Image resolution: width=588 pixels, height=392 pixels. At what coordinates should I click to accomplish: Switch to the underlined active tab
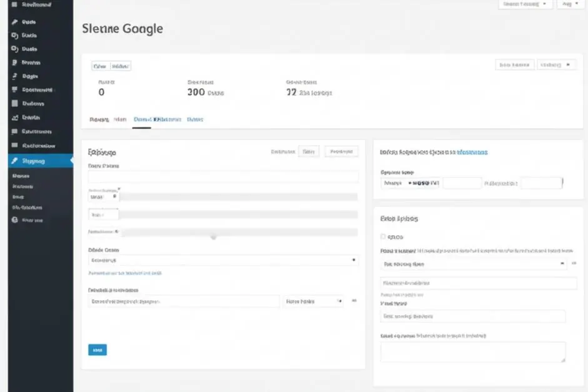[x=142, y=119]
